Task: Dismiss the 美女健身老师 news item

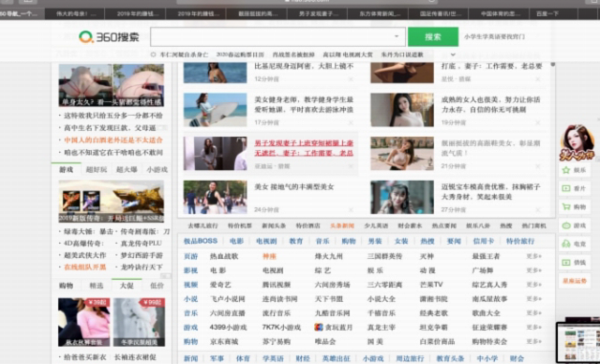Action: tap(351, 122)
